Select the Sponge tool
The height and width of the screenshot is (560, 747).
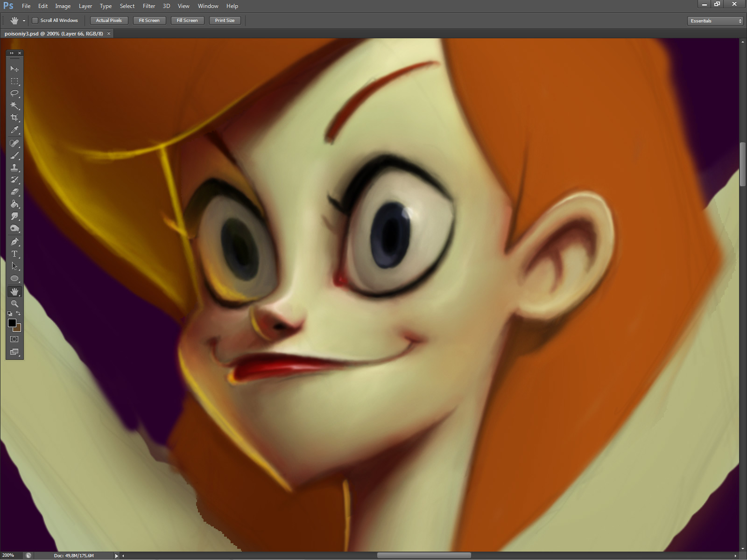click(x=14, y=228)
